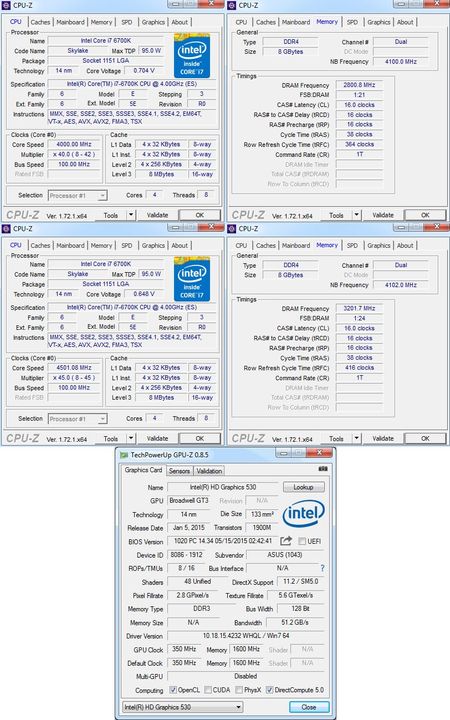
Task: Click Tools button in 3201.7 MHz memory window
Action: point(336,439)
